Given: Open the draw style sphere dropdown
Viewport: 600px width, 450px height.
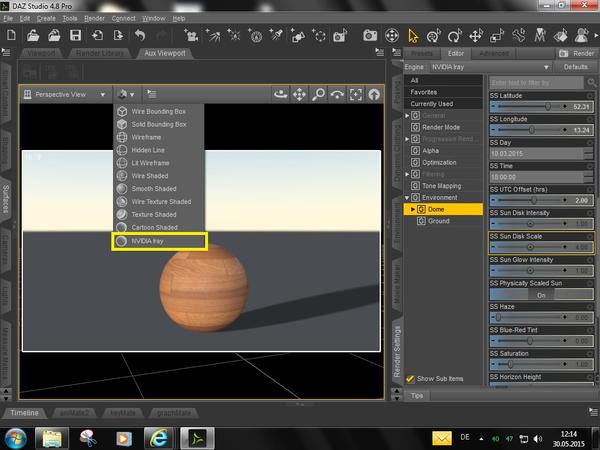Looking at the screenshot, I should pos(126,94).
